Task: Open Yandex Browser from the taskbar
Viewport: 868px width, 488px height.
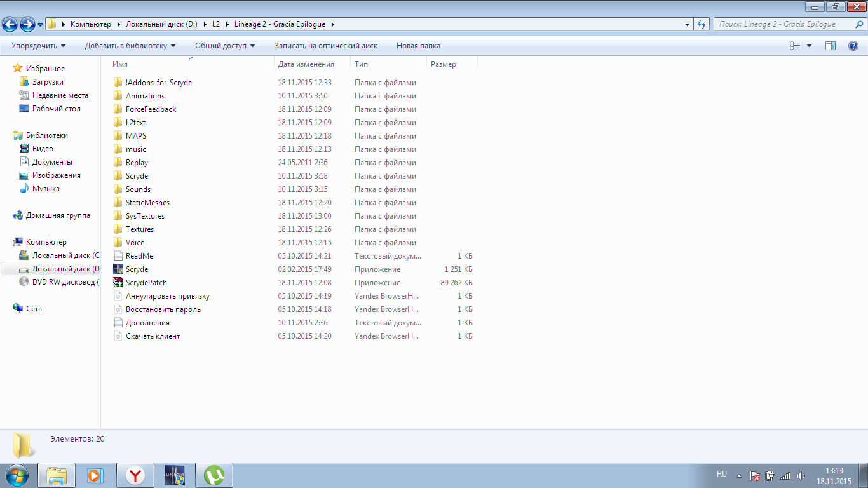Action: click(x=135, y=475)
